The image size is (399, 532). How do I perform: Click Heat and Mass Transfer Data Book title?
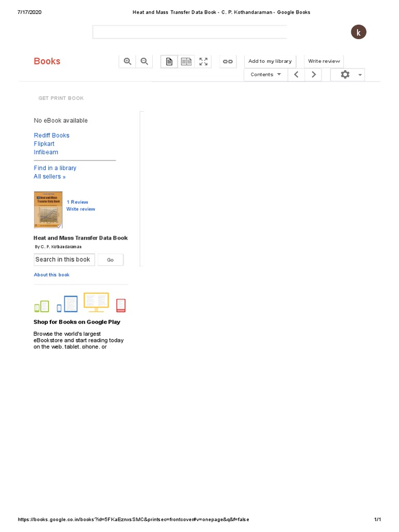81,238
